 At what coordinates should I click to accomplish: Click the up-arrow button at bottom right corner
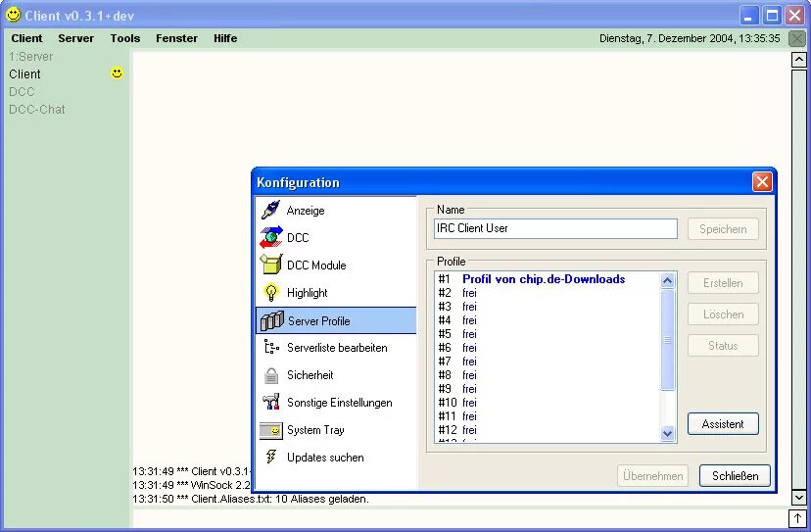tap(797, 518)
